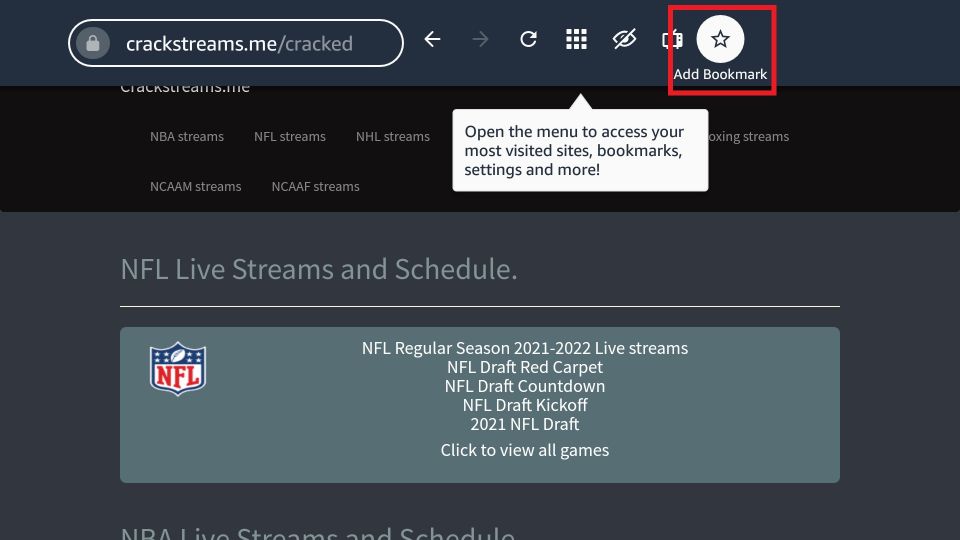This screenshot has height=540, width=960.
Task: Go forward with the right arrow
Action: (481, 39)
